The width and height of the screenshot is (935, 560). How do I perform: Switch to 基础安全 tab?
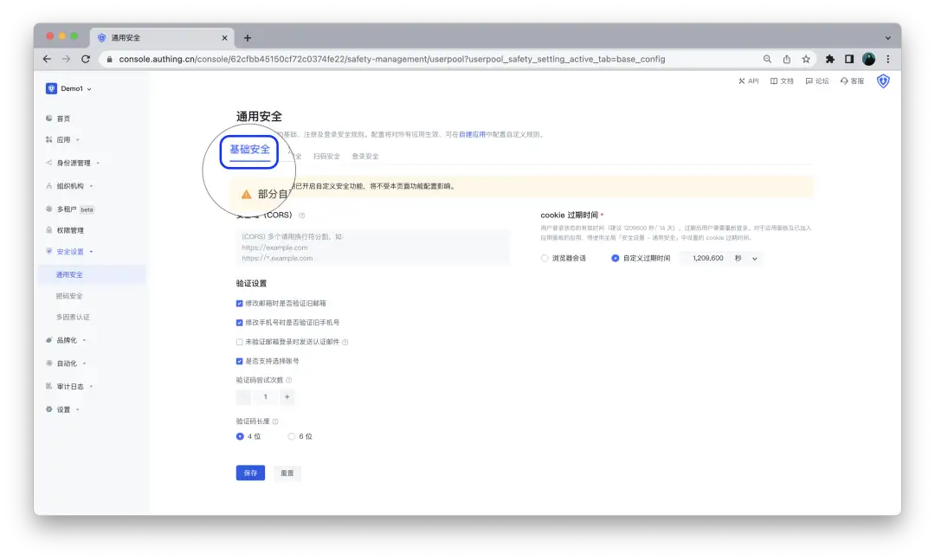(249, 150)
